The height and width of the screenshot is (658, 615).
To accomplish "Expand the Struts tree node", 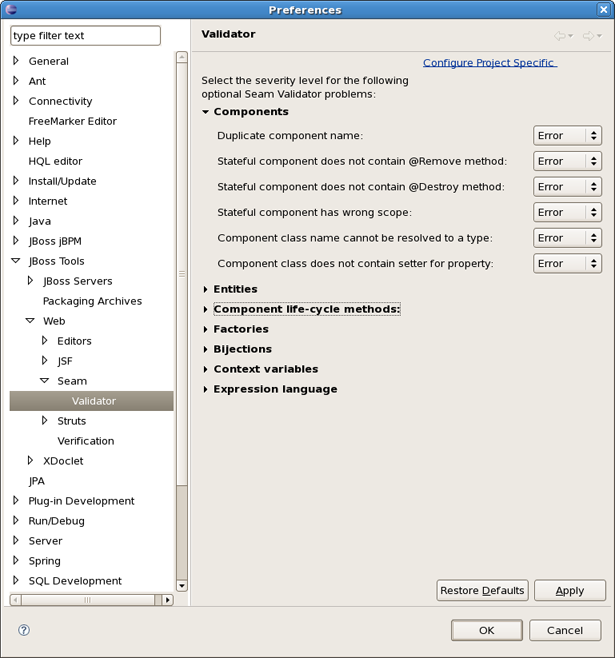I will [x=44, y=420].
